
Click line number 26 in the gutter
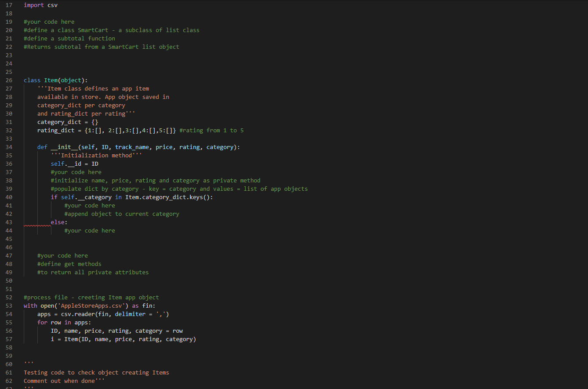pos(9,80)
